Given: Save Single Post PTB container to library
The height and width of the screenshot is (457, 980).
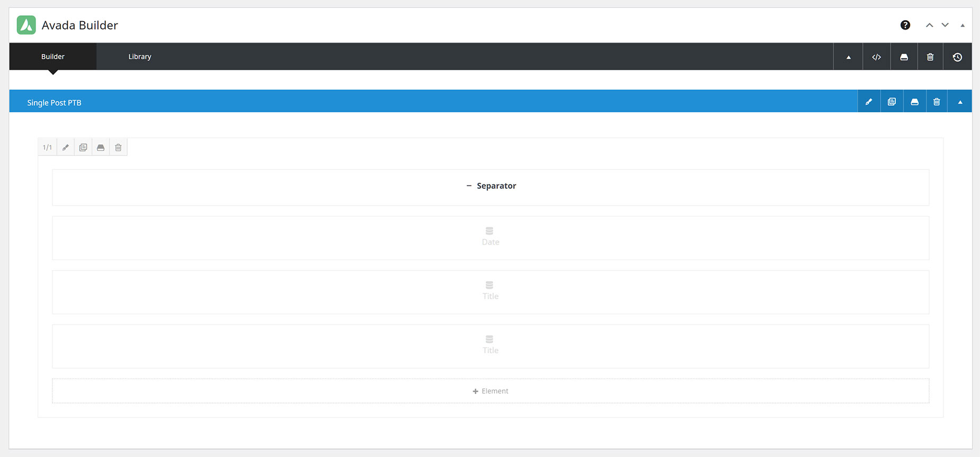Looking at the screenshot, I should 914,102.
